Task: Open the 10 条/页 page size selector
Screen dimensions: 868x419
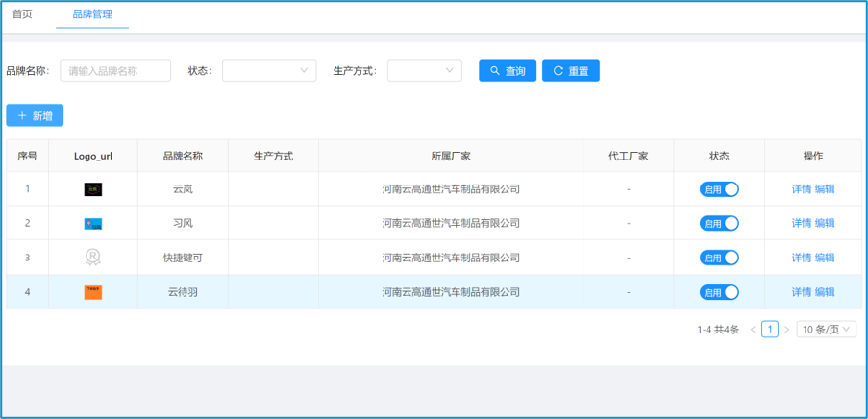Action: [826, 330]
